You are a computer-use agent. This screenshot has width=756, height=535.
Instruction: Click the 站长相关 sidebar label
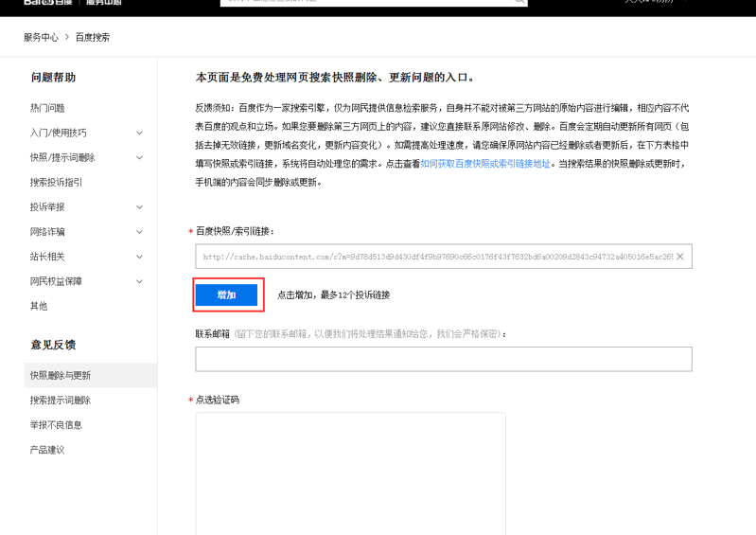click(x=47, y=257)
